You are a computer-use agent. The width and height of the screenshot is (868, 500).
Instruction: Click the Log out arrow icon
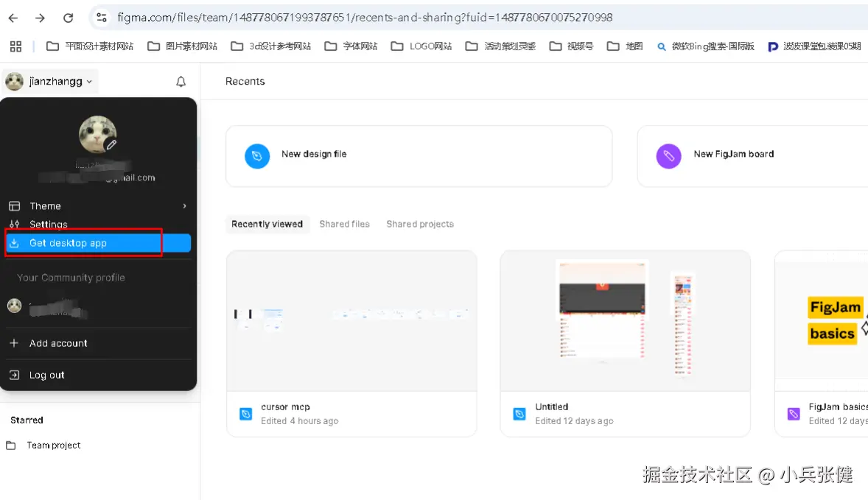pos(15,375)
